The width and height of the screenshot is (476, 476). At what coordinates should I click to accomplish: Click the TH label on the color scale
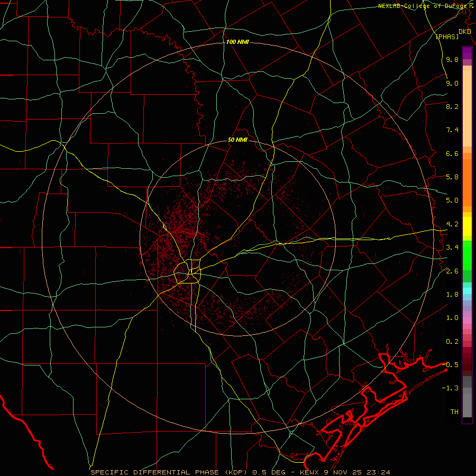coord(454,412)
